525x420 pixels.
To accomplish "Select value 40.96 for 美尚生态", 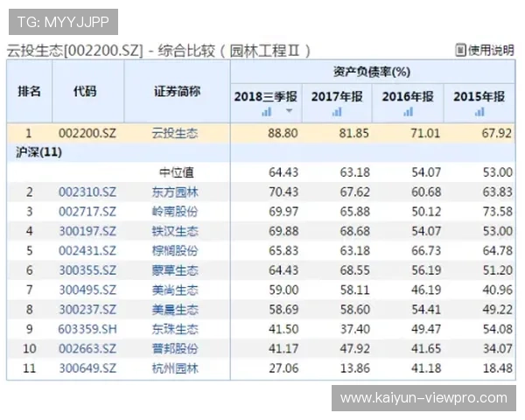I will (x=498, y=290).
